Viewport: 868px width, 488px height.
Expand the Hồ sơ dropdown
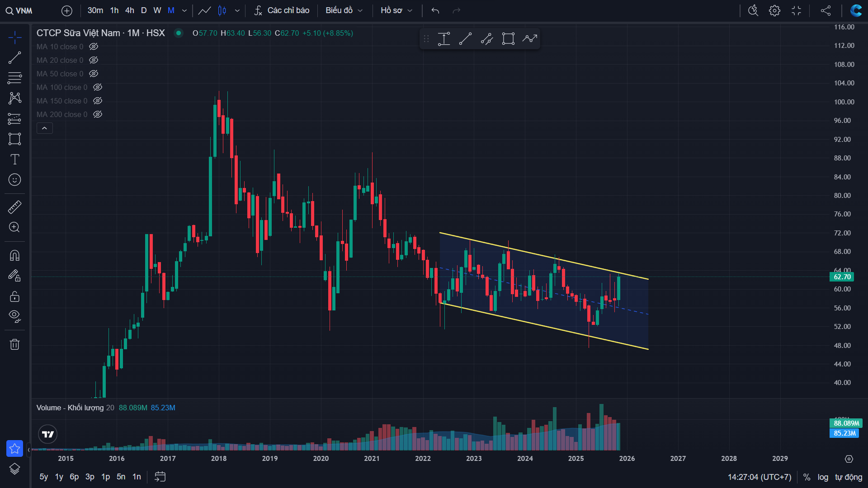[396, 10]
